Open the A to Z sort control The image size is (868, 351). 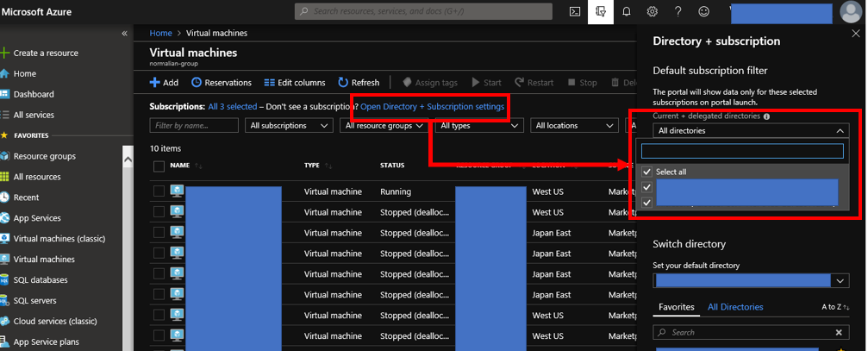(x=835, y=307)
